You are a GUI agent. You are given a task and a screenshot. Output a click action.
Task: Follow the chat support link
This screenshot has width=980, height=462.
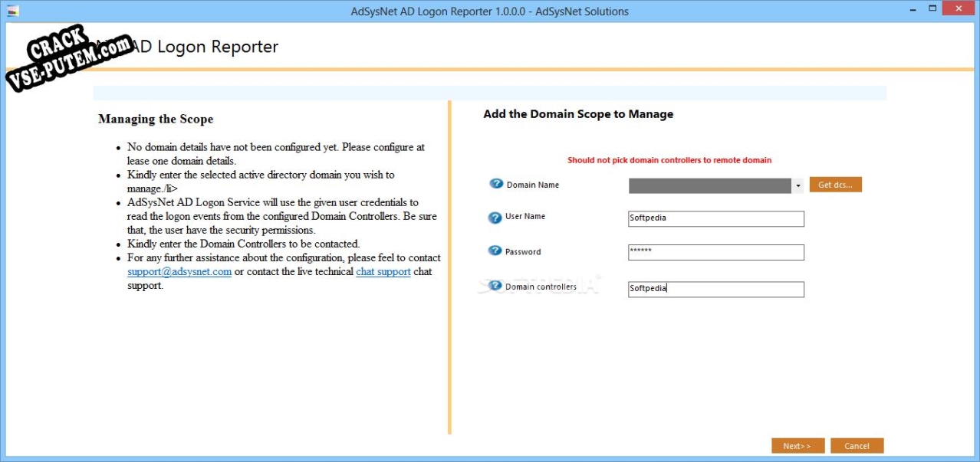tap(383, 272)
